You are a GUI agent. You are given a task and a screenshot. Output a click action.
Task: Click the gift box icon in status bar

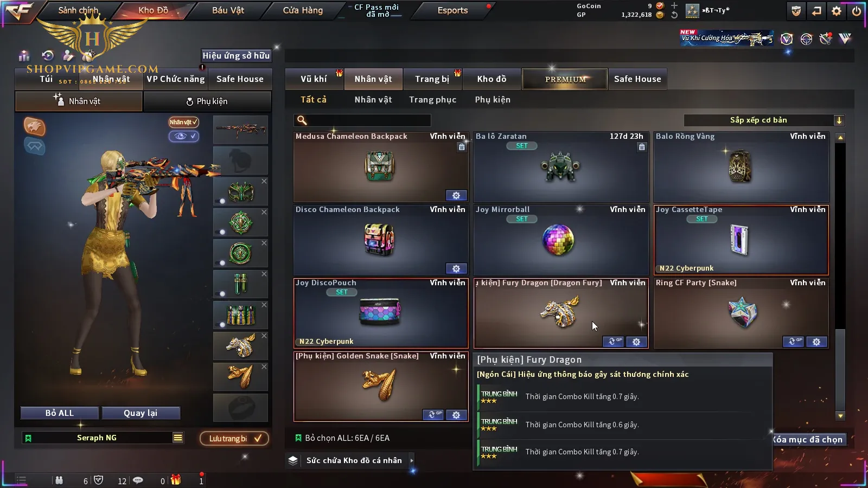[x=175, y=480]
